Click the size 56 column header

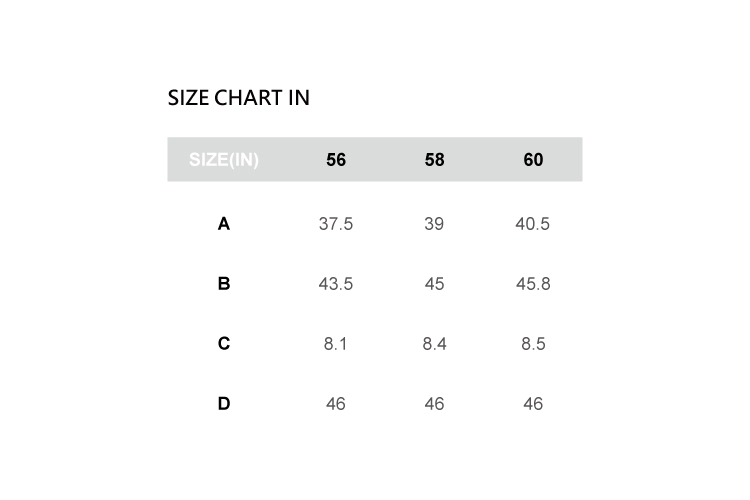point(336,160)
